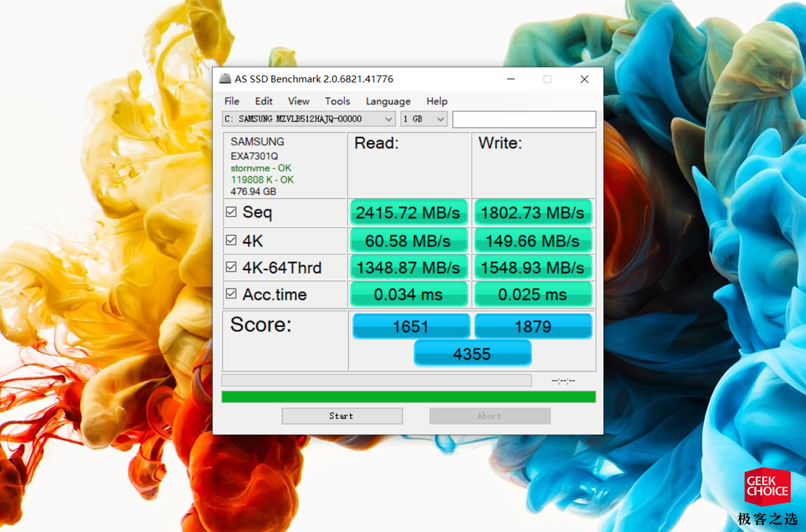Toggle the 4K-64Thrd test checkbox
This screenshot has height=532, width=806.
232,267
